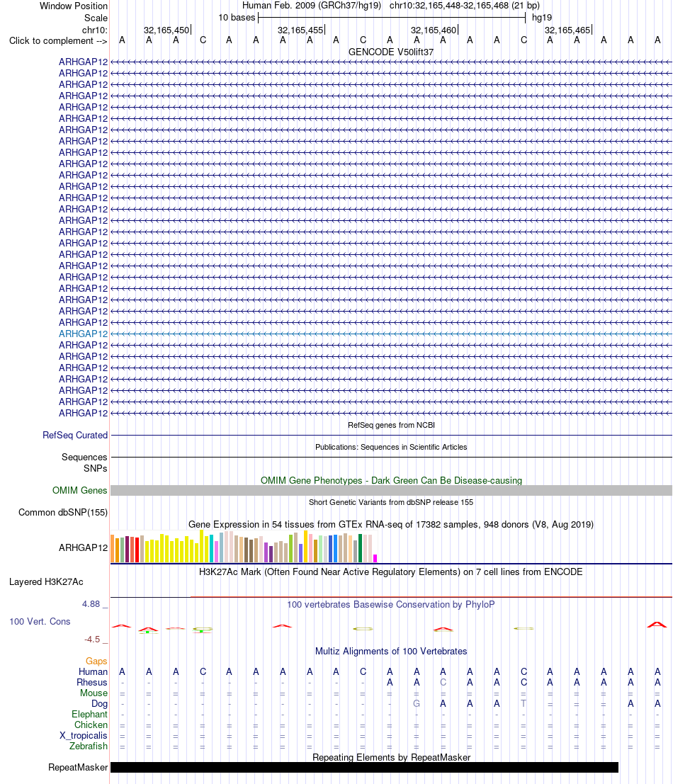Screen dimensions: 673x784
Task: Click the 'RepeatMasker' track label
Action: (x=78, y=768)
